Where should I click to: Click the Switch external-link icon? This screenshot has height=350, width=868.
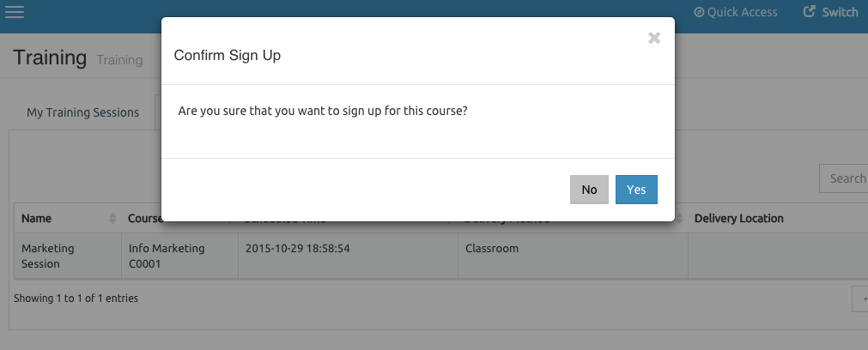coord(810,12)
